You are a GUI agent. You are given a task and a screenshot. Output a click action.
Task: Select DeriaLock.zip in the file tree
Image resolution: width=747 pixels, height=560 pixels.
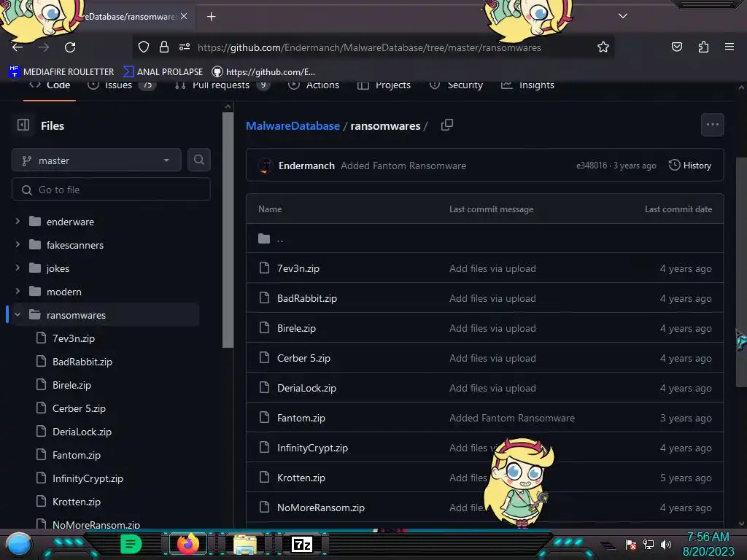coord(82,432)
